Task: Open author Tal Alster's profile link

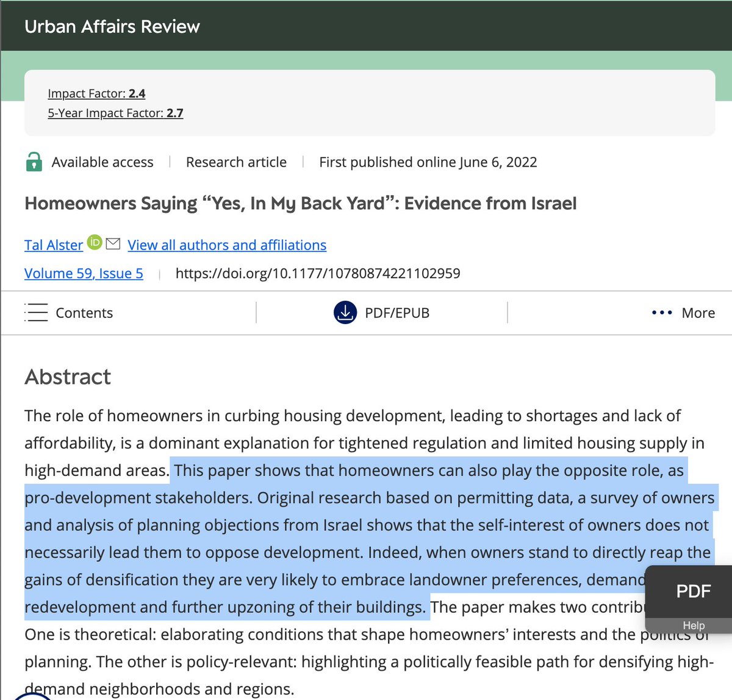Action: point(54,245)
